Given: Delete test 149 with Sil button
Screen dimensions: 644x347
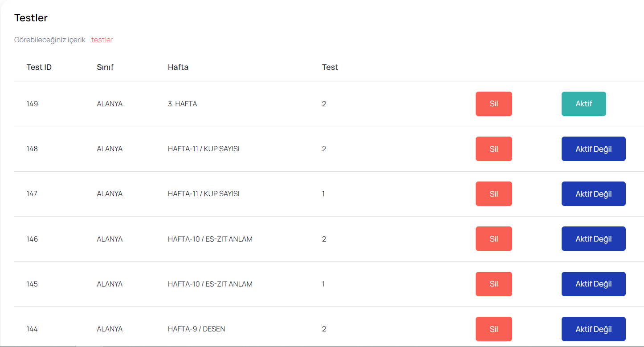Looking at the screenshot, I should [x=493, y=104].
